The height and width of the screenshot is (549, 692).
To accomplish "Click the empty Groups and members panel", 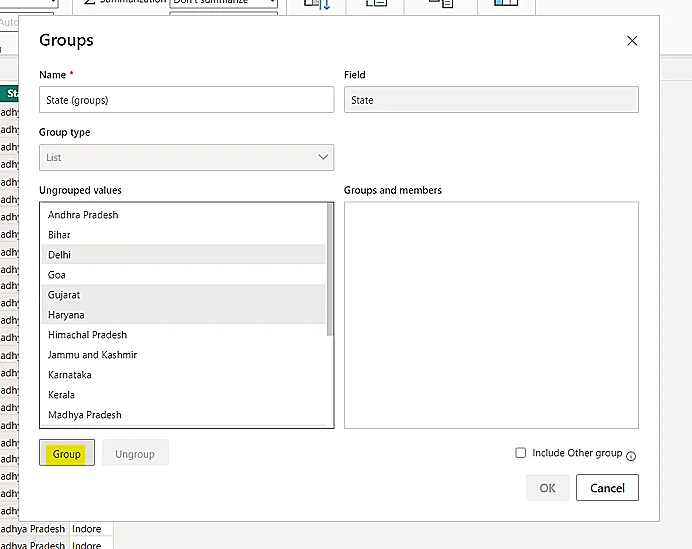I will [x=491, y=315].
